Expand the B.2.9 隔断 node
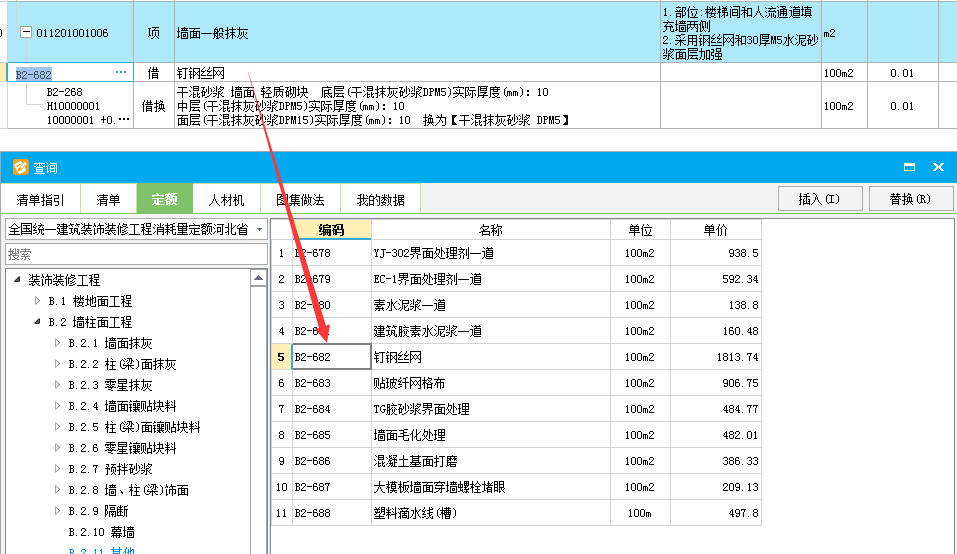This screenshot has height=554, width=957. pyautogui.click(x=57, y=511)
